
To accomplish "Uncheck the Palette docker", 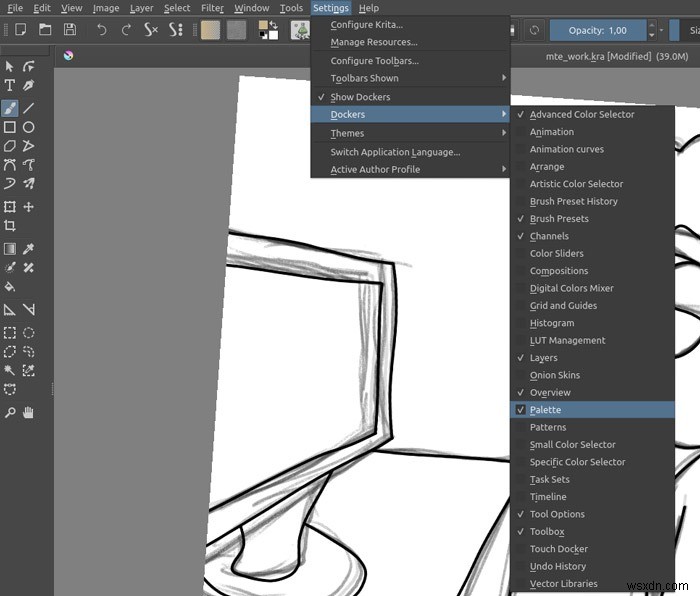I will [592, 410].
